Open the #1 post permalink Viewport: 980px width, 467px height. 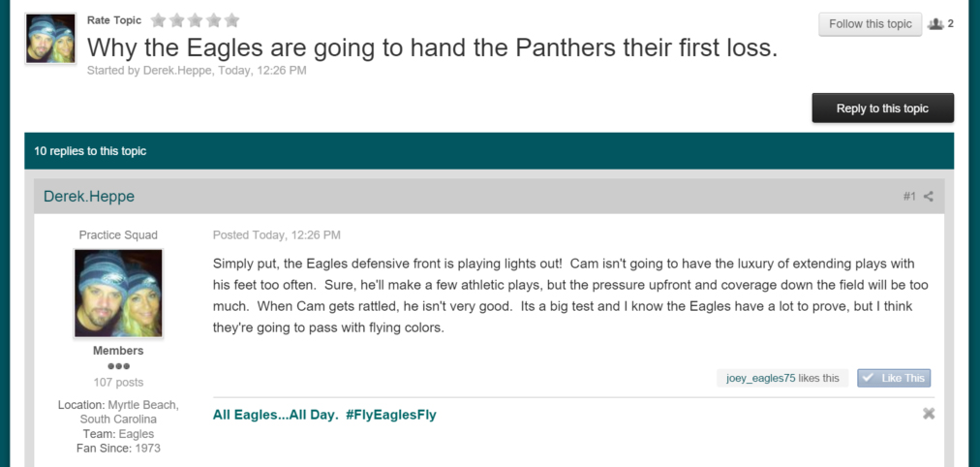(909, 197)
